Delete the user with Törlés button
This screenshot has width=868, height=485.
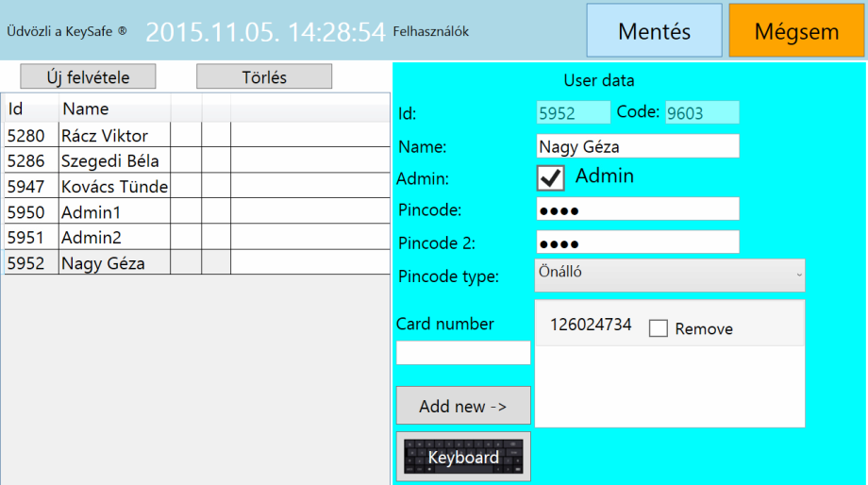(264, 76)
